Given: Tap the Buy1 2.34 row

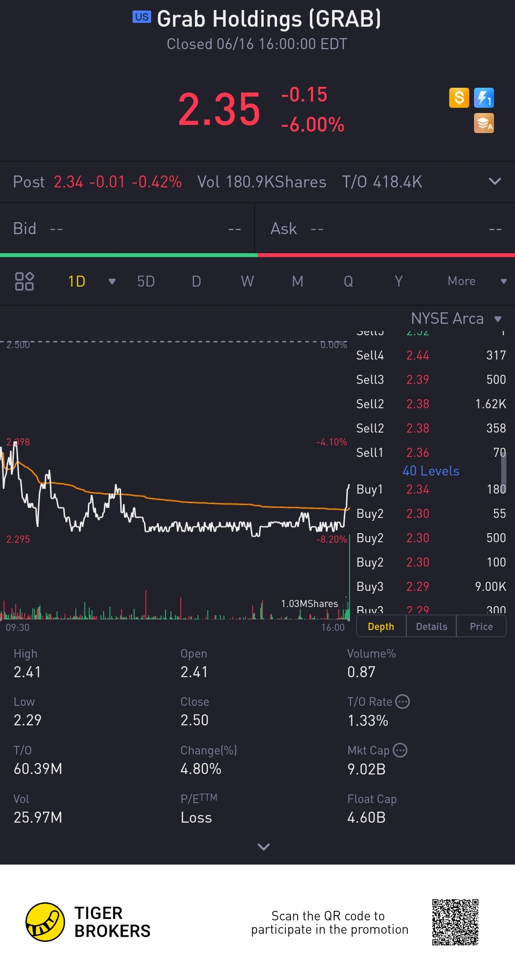Looking at the screenshot, I should click(x=431, y=489).
